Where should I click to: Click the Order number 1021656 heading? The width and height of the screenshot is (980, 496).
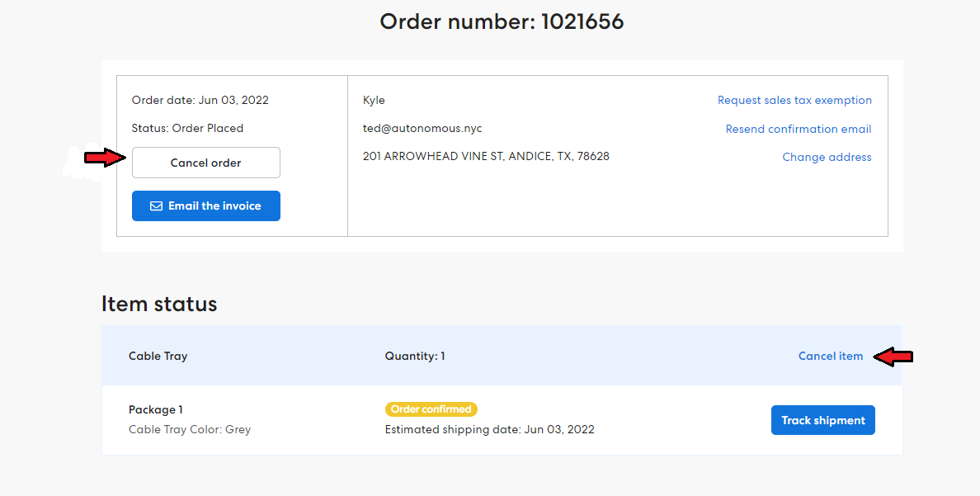click(502, 21)
